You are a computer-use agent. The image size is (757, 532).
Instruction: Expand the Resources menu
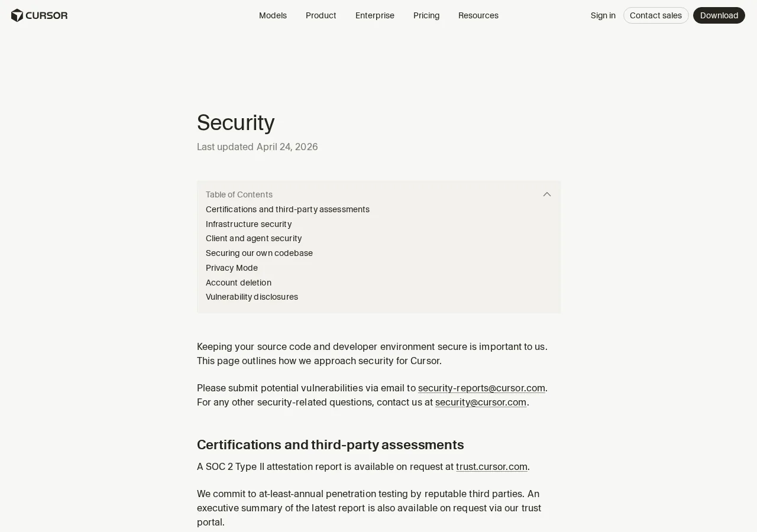pyautogui.click(x=478, y=15)
